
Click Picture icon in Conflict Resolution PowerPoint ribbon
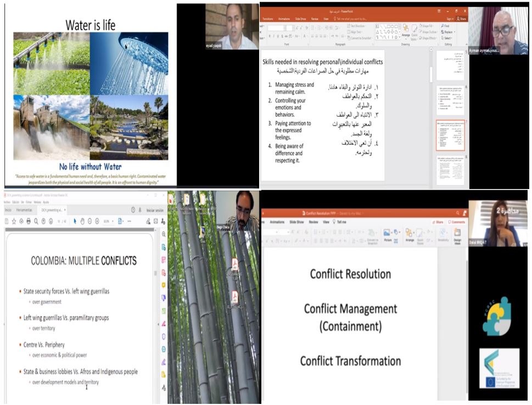(x=387, y=235)
